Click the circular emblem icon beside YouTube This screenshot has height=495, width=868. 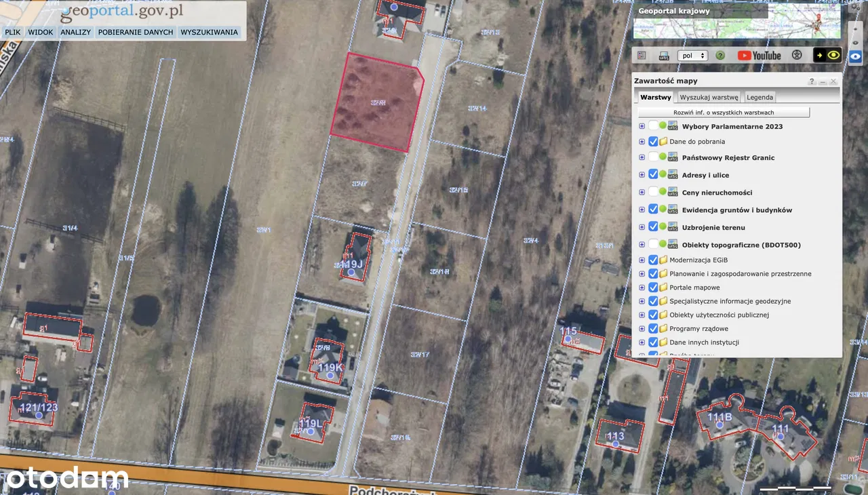(797, 56)
